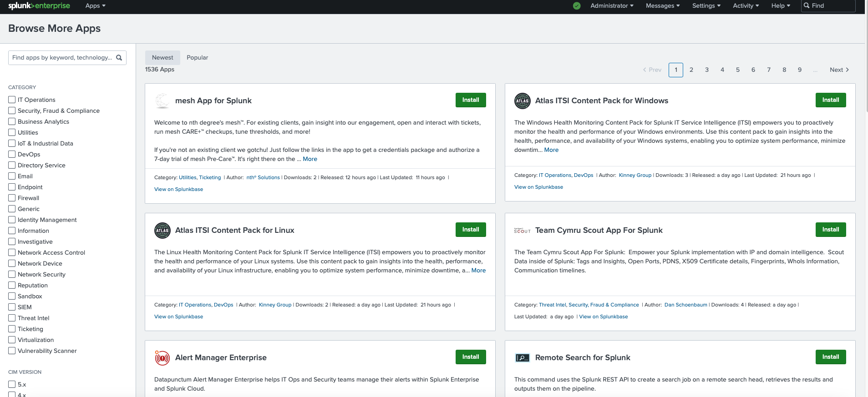The height and width of the screenshot is (397, 868).
Task: Expand More in Atlas Linux pack description
Action: 478,271
